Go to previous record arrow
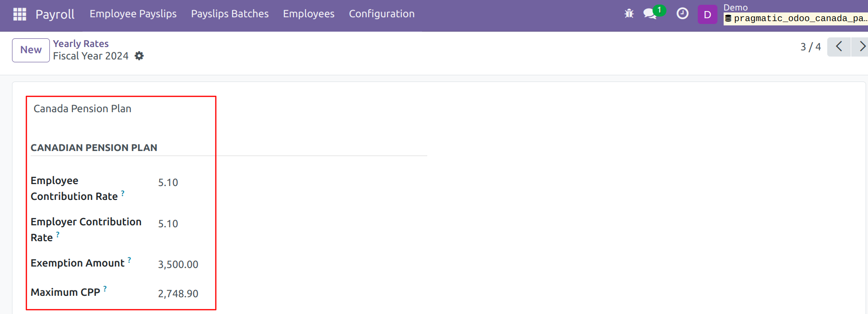The height and width of the screenshot is (314, 868). 839,47
